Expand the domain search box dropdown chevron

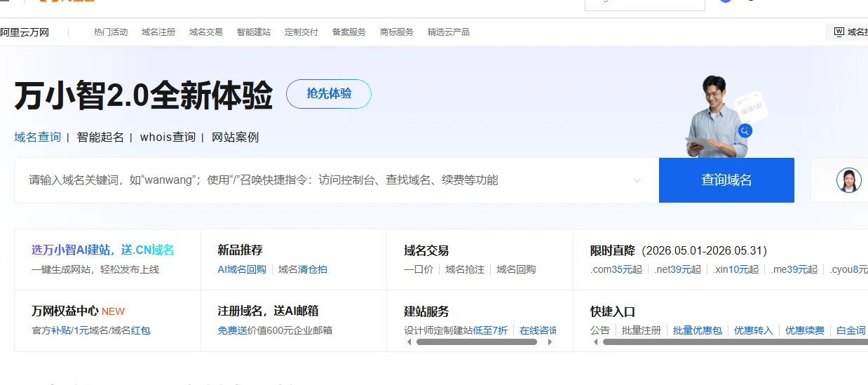(637, 180)
